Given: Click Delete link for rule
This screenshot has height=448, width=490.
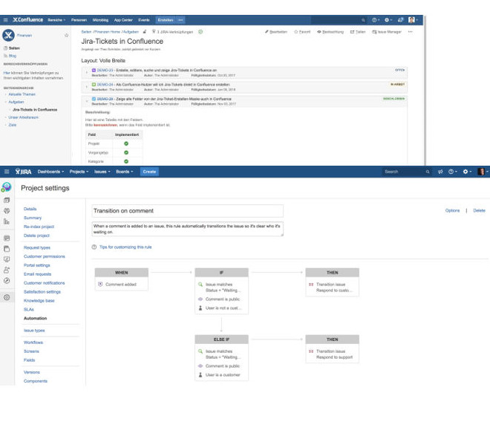Looking at the screenshot, I should click(479, 211).
